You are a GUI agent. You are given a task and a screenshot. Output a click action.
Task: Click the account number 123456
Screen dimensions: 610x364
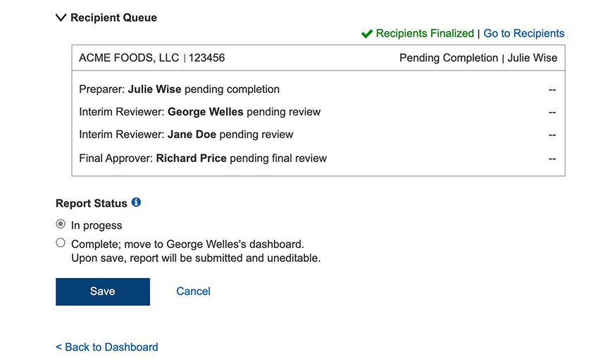(x=207, y=58)
